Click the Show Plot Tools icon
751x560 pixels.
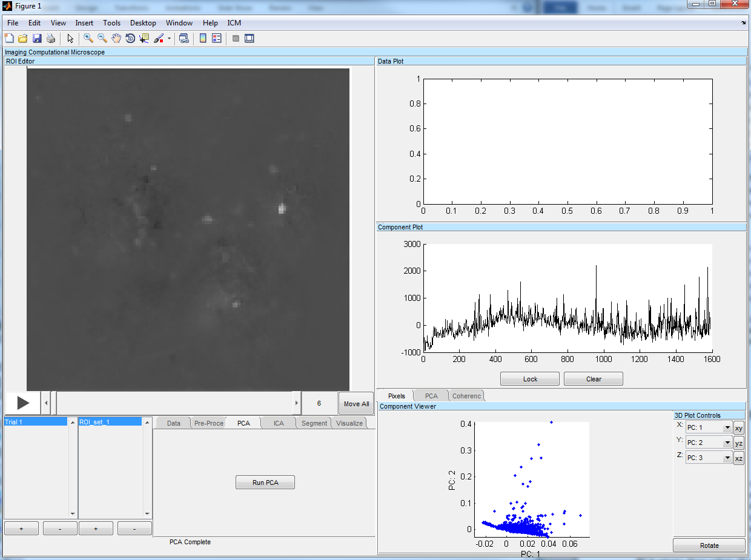click(x=250, y=38)
